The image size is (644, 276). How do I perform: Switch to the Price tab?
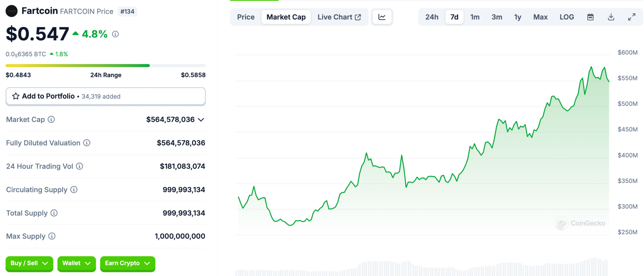point(246,17)
